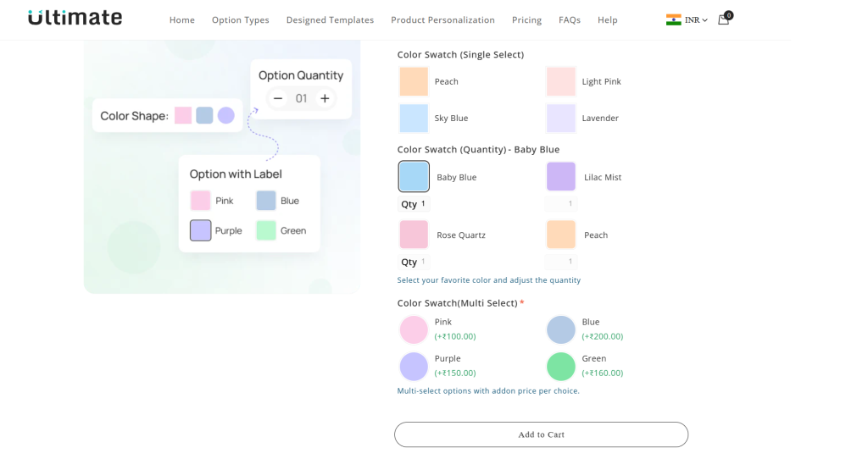This screenshot has height=459, width=868.
Task: Select the Light Pink color swatch
Action: pos(561,81)
